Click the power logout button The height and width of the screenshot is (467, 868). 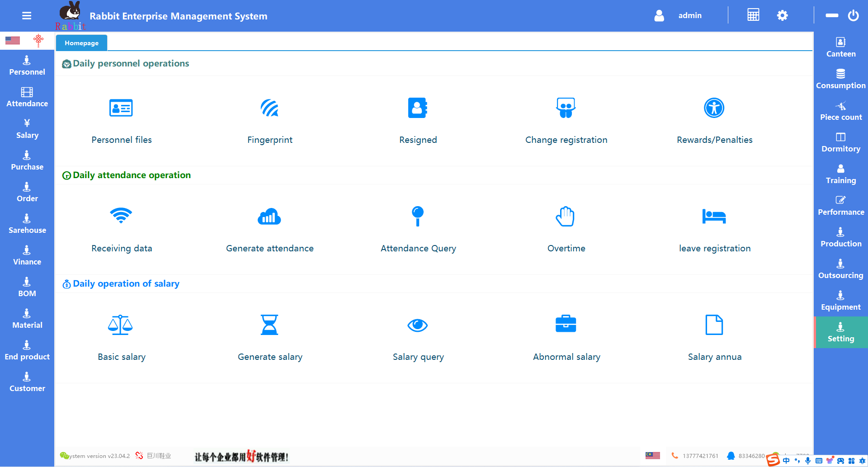click(x=853, y=15)
